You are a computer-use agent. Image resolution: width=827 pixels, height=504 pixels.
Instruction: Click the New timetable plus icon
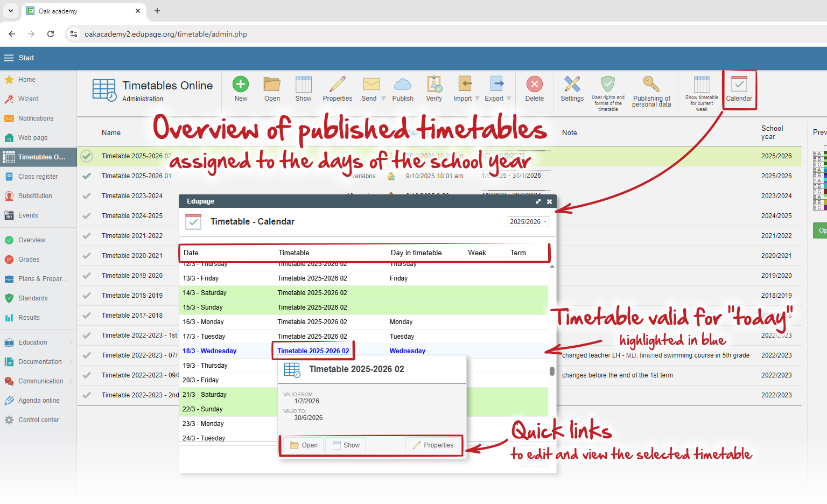point(241,85)
